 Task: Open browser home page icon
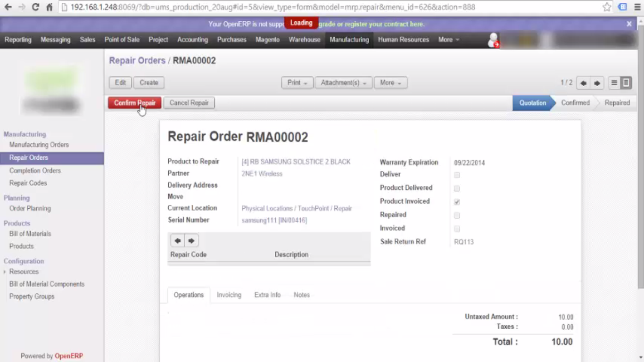(x=49, y=7)
